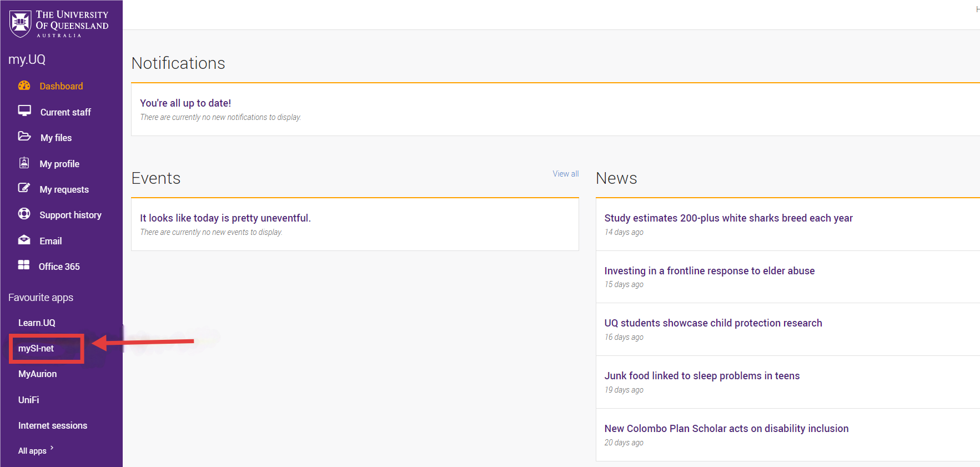Open mySI-net favourite app
This screenshot has height=467, width=980.
coord(36,348)
